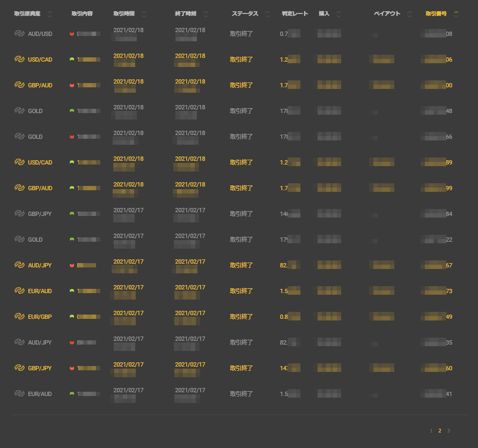
Task: Click the EUR/GBP asset link icon
Action: click(19, 317)
